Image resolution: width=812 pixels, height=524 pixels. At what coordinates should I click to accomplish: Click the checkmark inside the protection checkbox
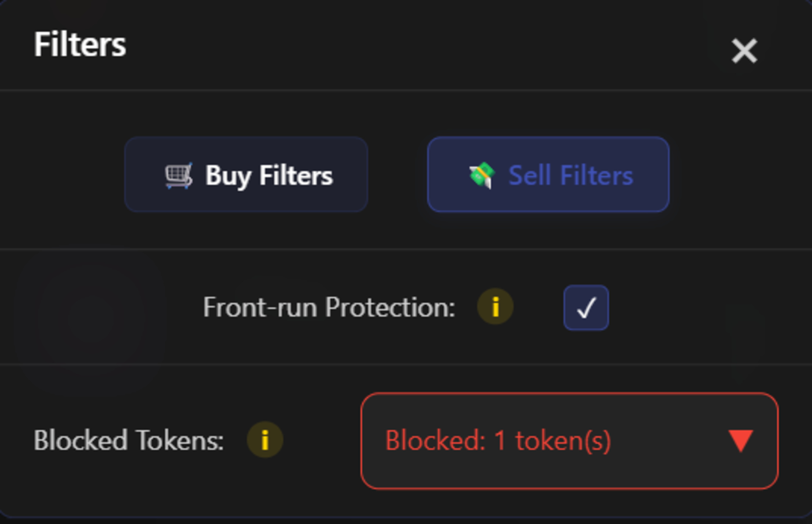586,307
